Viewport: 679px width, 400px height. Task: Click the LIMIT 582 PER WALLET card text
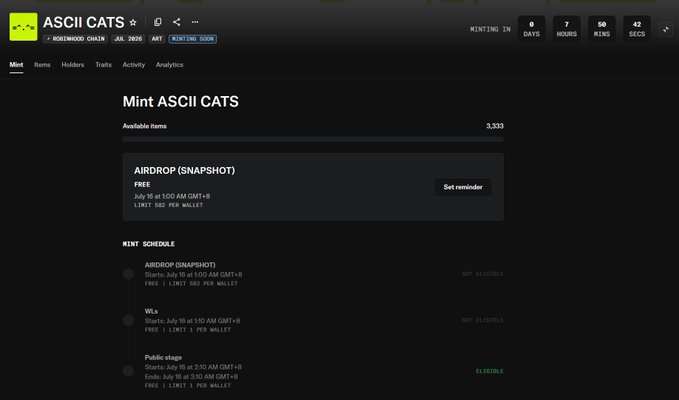168,205
